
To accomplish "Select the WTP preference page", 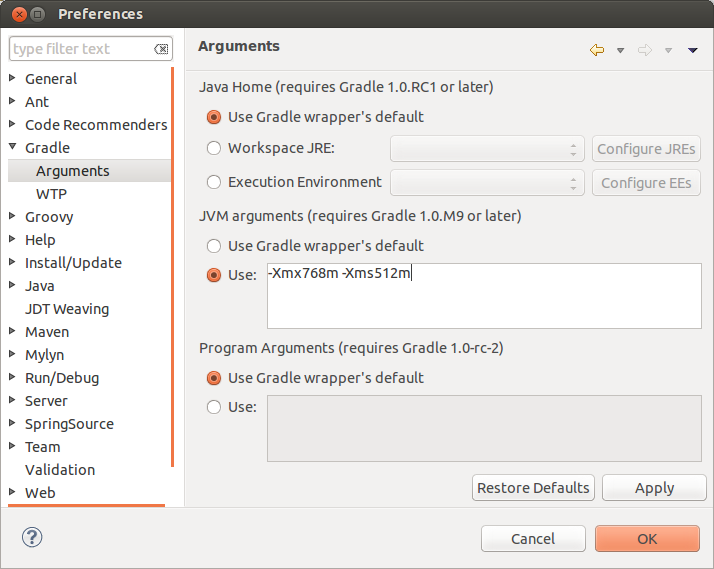I will pos(51,194).
